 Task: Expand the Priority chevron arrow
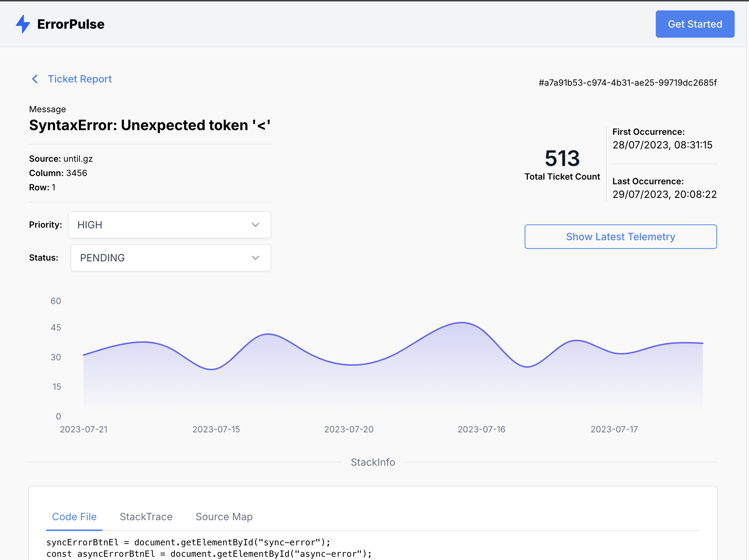(x=255, y=225)
